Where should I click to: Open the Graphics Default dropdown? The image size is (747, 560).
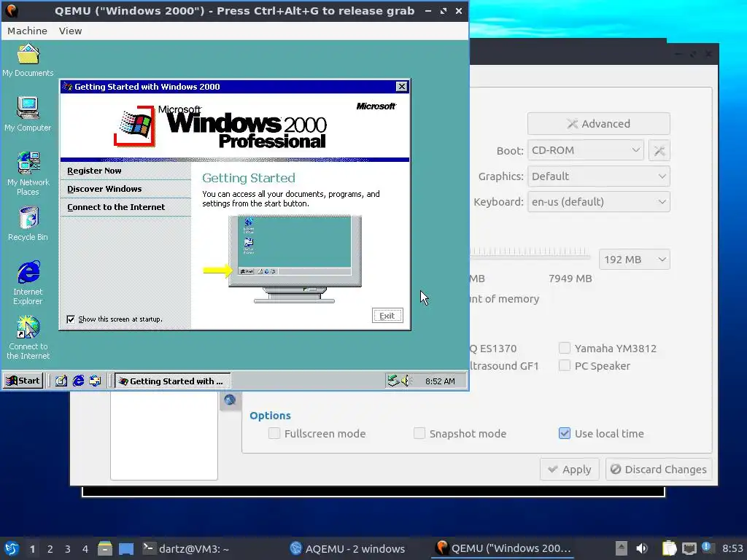(599, 176)
